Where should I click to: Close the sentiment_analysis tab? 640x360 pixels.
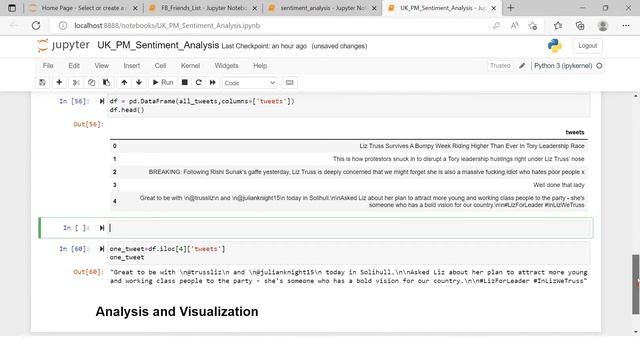(x=374, y=8)
